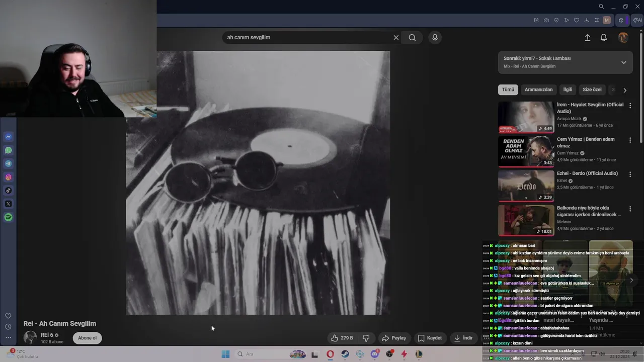Select the Aramanızdan filter chip
Viewport: 644px width, 362px height.
pos(538,89)
